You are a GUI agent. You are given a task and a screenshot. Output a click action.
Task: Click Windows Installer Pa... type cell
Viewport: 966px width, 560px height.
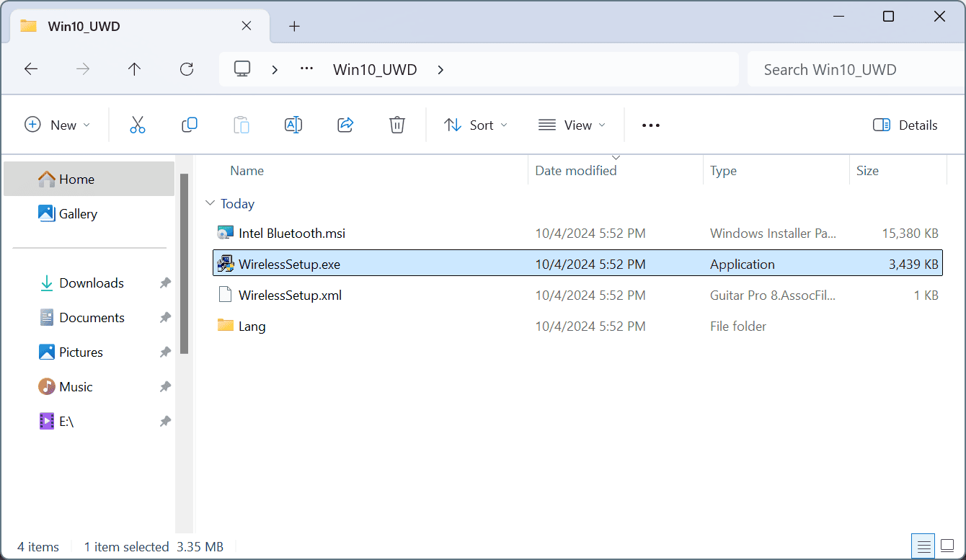(x=774, y=233)
